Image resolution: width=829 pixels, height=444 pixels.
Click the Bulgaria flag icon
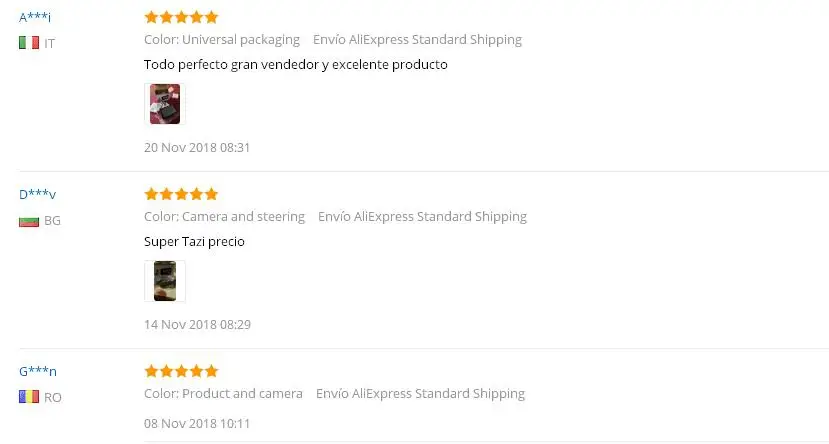[x=28, y=220]
